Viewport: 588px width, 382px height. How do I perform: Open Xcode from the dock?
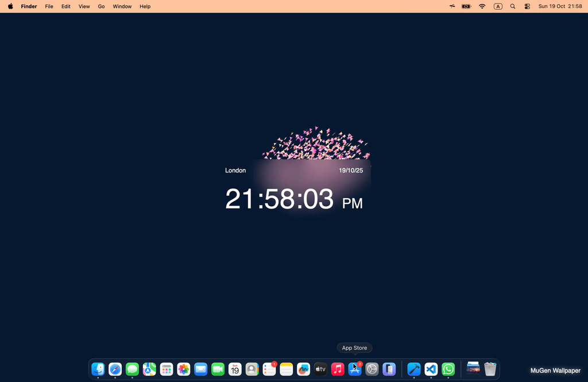click(414, 369)
